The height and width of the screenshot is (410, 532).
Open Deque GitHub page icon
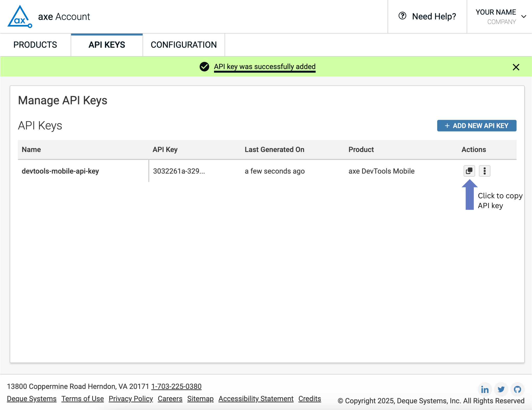point(517,389)
